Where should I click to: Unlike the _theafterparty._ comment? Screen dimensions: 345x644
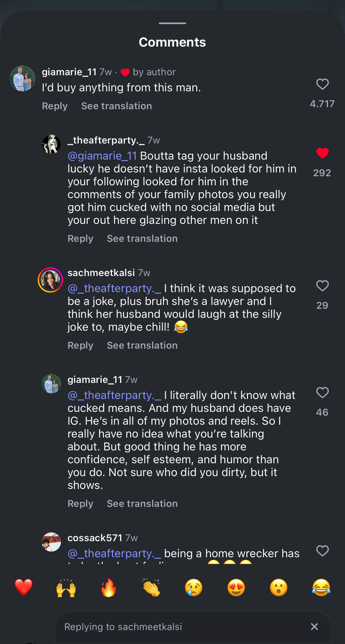(x=322, y=153)
